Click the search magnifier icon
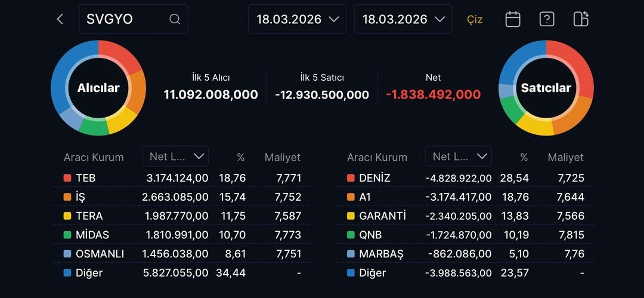This screenshot has width=644, height=298. 175,19
